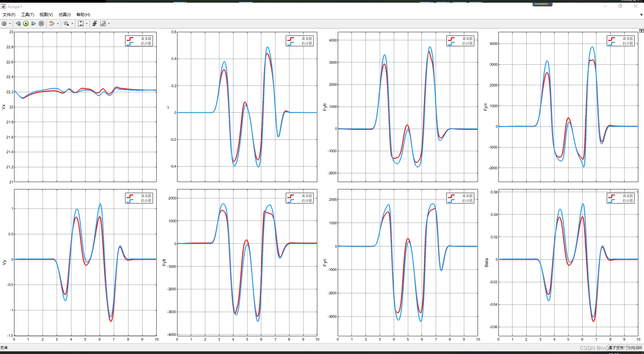644x354 pixels.
Task: Toggle 估计值 legend entry in Vx plot
Action: click(x=146, y=43)
